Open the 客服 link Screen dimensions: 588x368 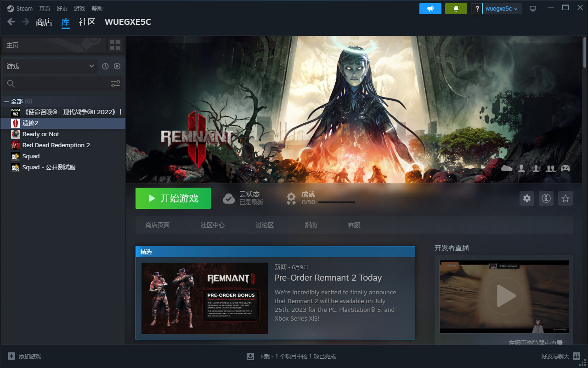coord(354,225)
